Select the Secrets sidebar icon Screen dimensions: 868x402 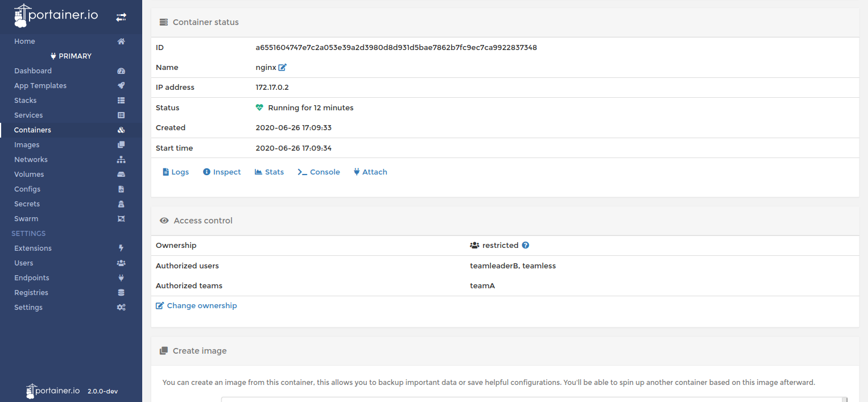121,204
